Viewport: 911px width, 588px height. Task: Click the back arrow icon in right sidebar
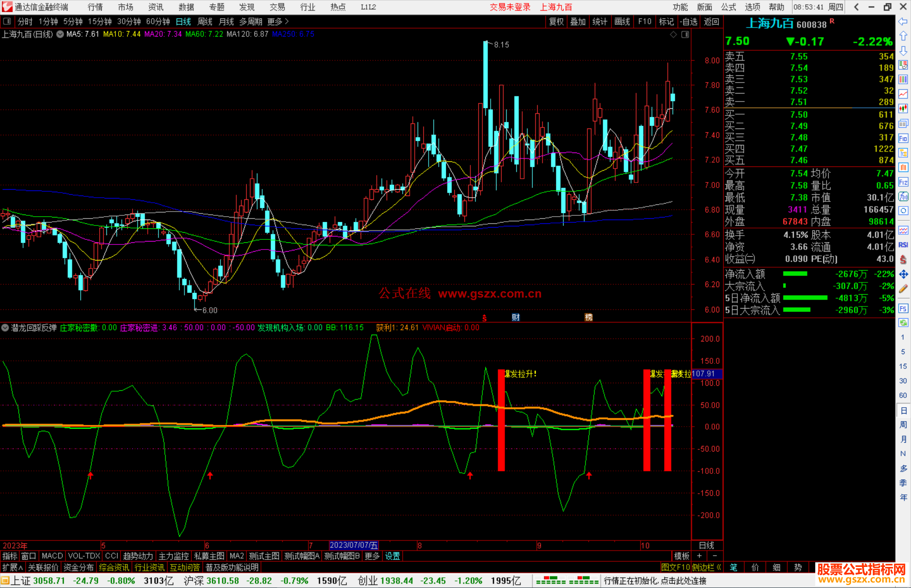[x=903, y=21]
